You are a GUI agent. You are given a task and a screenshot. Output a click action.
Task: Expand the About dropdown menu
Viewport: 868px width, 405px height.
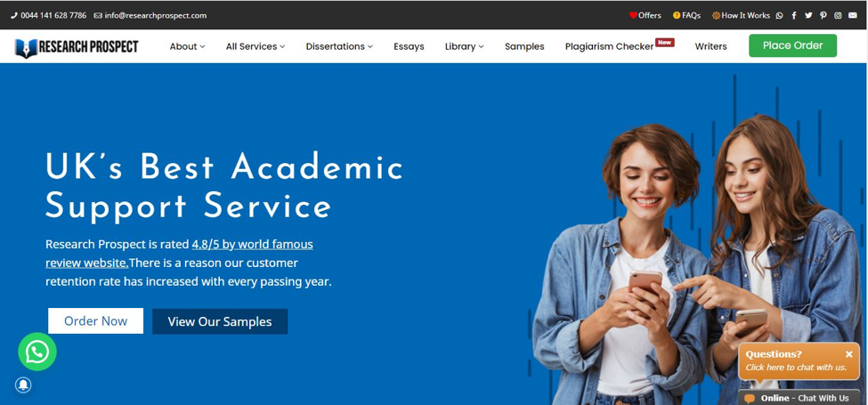[187, 46]
